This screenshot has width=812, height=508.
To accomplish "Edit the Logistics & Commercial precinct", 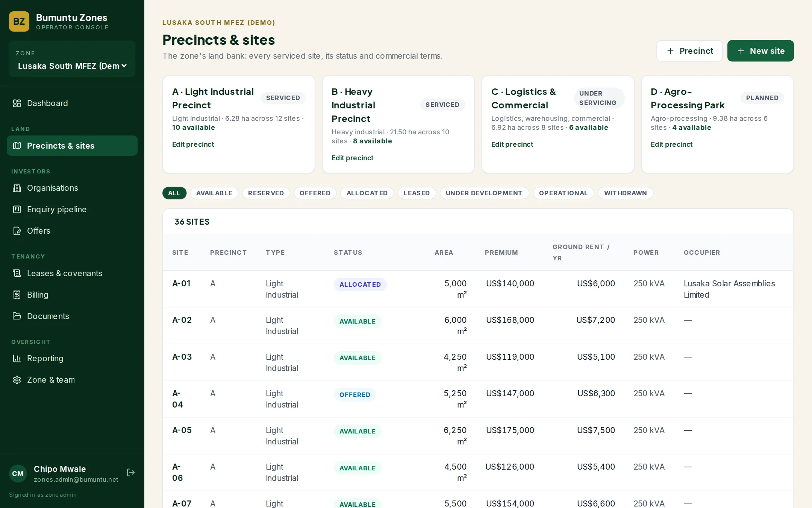I will 512,144.
